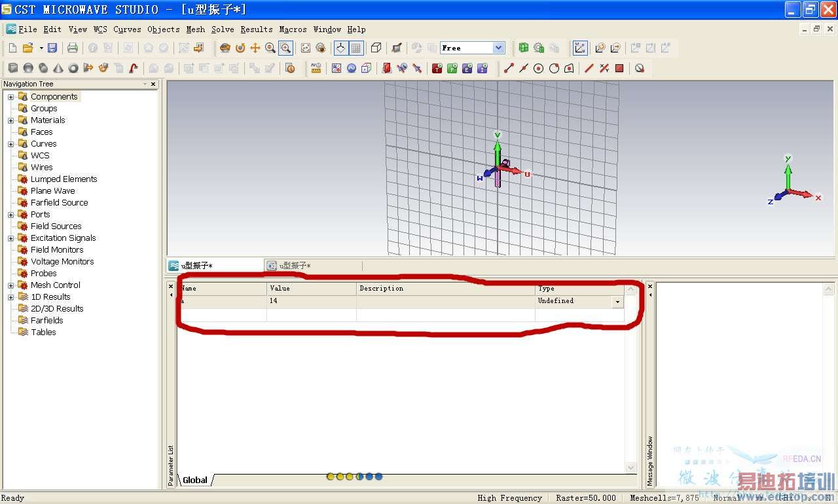Select Voltage Monitors in the navigation tree
This screenshot has height=504, width=838.
point(62,262)
